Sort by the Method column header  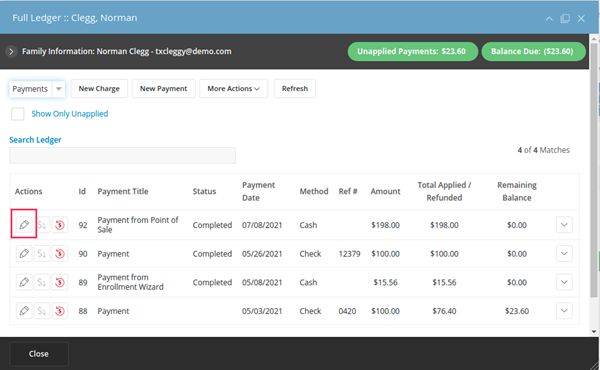314,191
